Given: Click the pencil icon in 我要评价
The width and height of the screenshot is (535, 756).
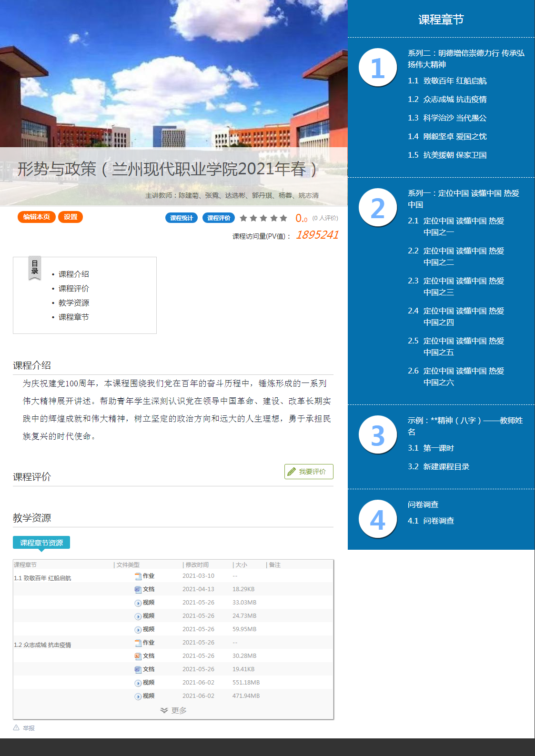Looking at the screenshot, I should [292, 472].
